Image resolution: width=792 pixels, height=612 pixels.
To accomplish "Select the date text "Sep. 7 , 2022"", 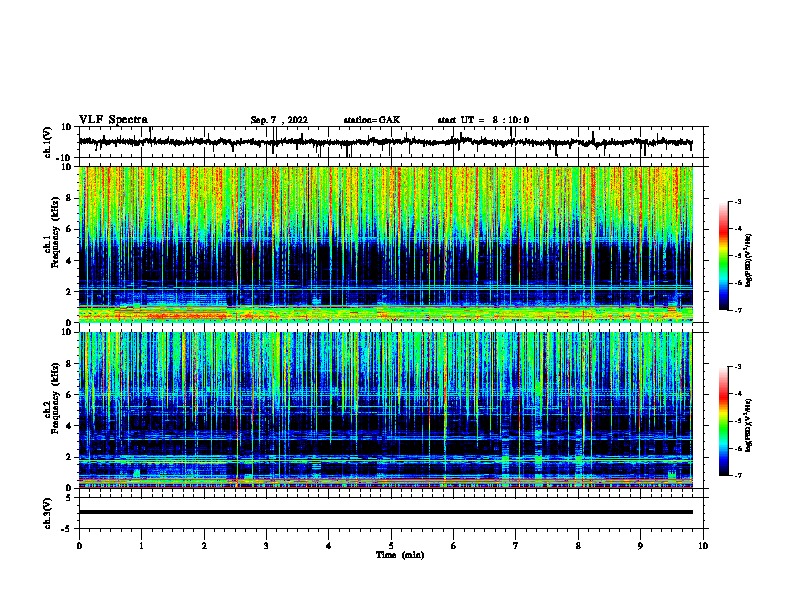I will (x=279, y=120).
